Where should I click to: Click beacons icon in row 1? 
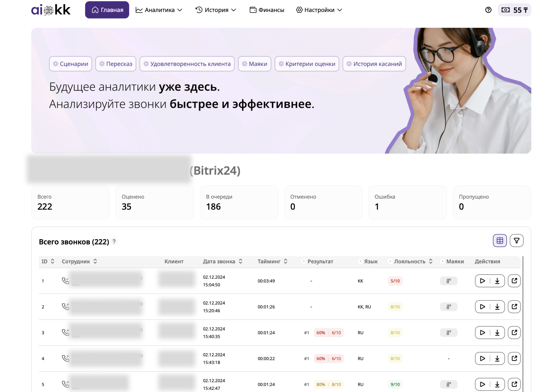(448, 281)
